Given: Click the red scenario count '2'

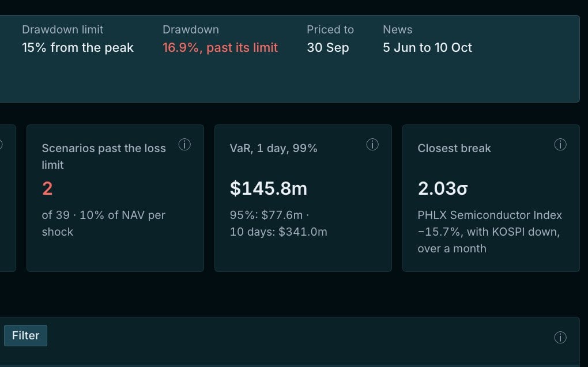Looking at the screenshot, I should click(x=47, y=188).
